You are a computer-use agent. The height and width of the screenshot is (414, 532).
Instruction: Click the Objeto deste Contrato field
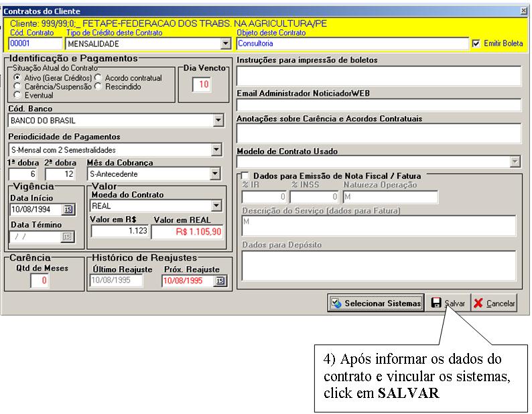pos(352,44)
